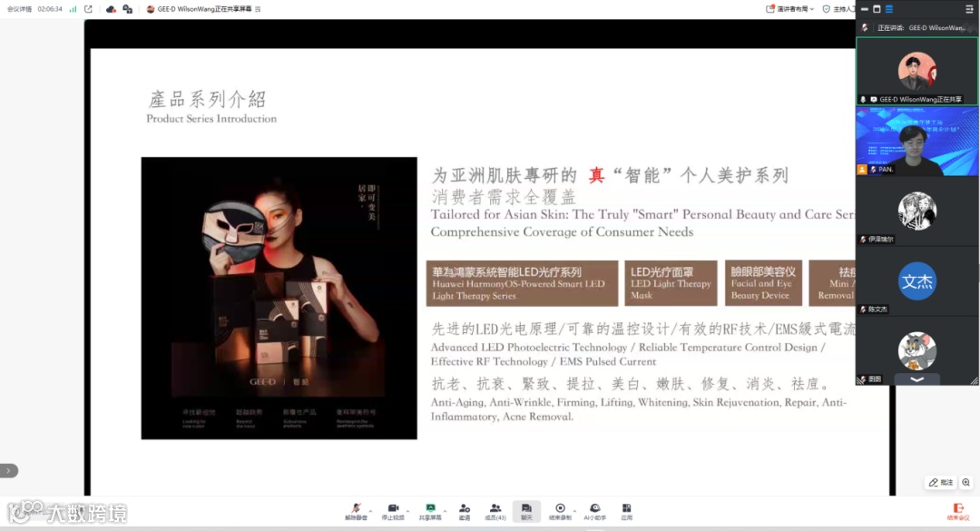This screenshot has height=531, width=980.
Task: Expand recording options arrow beside 结束录制
Action: click(x=575, y=511)
